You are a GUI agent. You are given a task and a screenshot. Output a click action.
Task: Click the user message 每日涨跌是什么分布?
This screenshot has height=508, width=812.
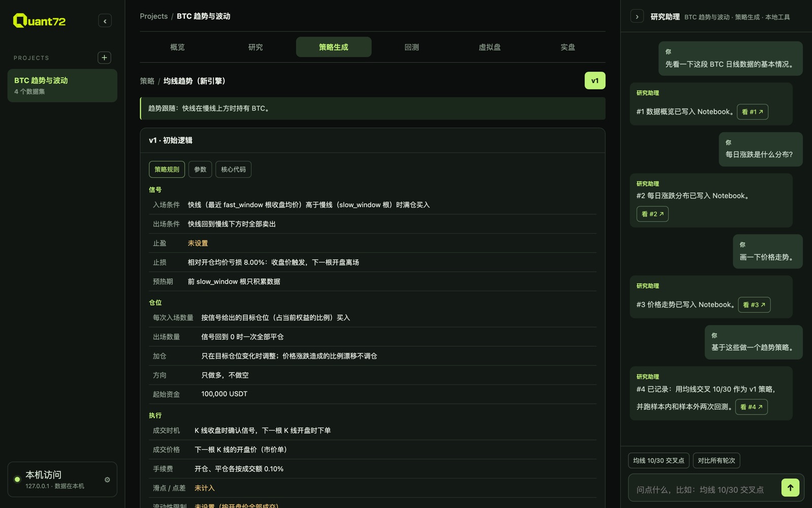tap(761, 149)
